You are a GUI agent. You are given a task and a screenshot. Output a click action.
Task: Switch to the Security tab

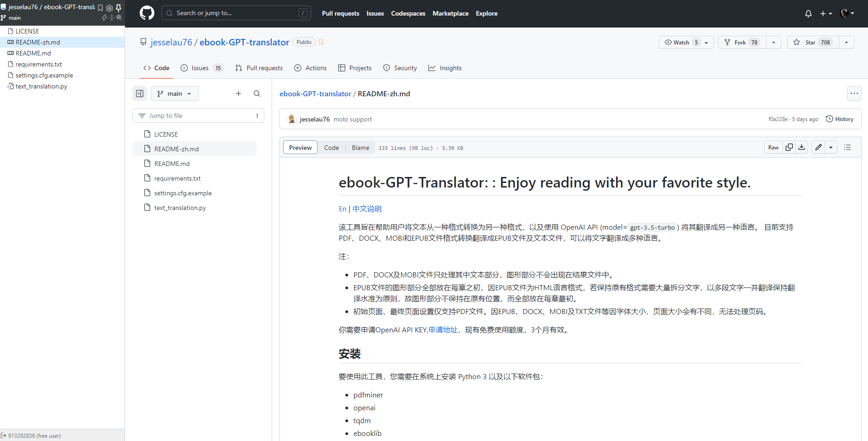pyautogui.click(x=400, y=68)
